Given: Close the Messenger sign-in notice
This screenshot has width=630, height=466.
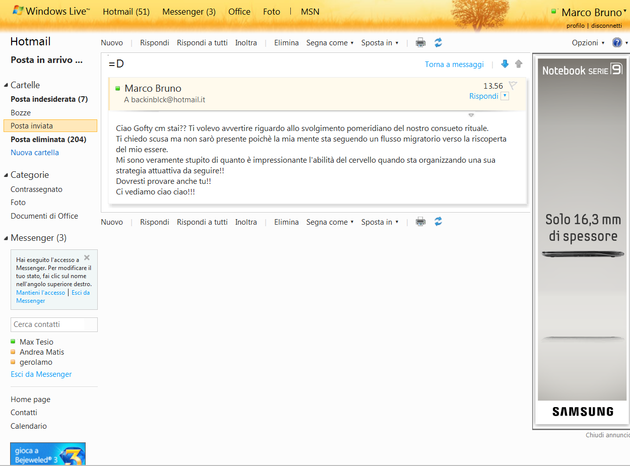Looking at the screenshot, I should [x=87, y=258].
